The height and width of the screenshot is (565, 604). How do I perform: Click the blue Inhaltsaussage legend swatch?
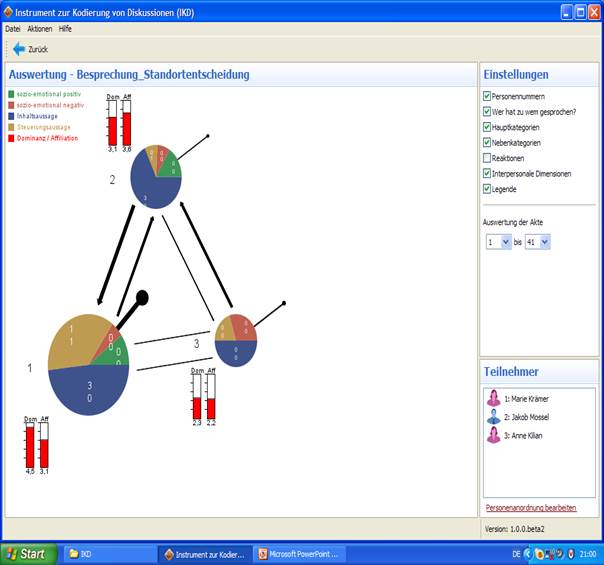point(11,116)
